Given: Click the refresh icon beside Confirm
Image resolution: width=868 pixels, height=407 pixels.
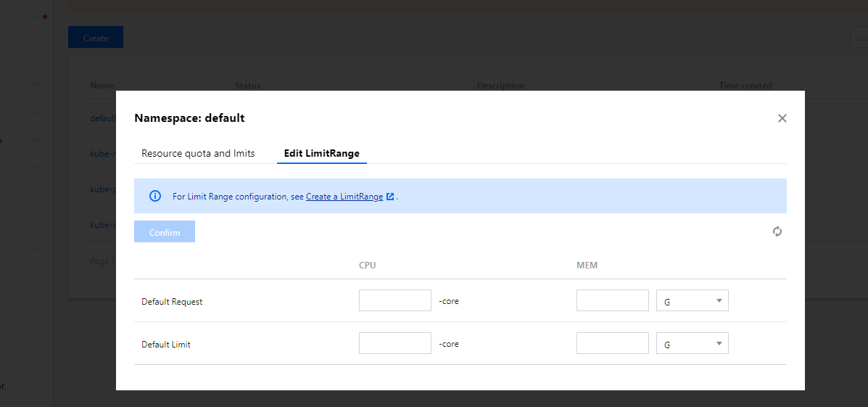Looking at the screenshot, I should click(x=777, y=231).
